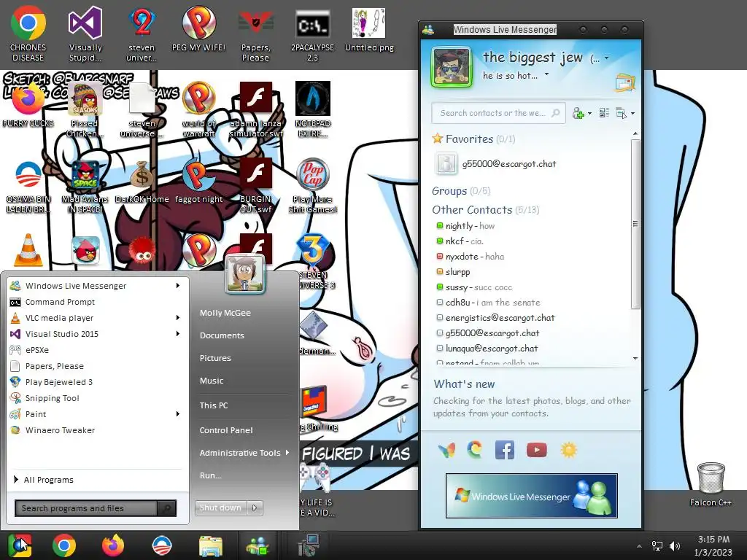This screenshot has width=747, height=560.
Task: Launch Winaero Tweaker from the Start menu
Action: coord(96,430)
